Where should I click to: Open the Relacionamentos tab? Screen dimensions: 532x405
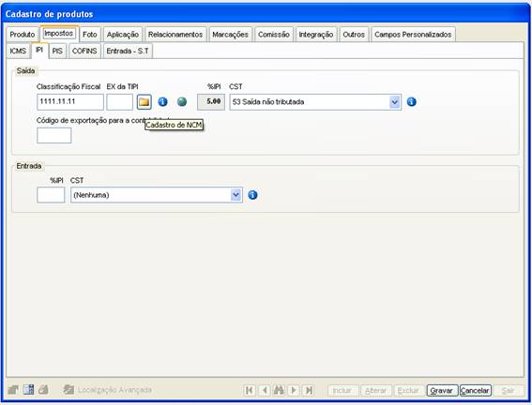pos(175,35)
